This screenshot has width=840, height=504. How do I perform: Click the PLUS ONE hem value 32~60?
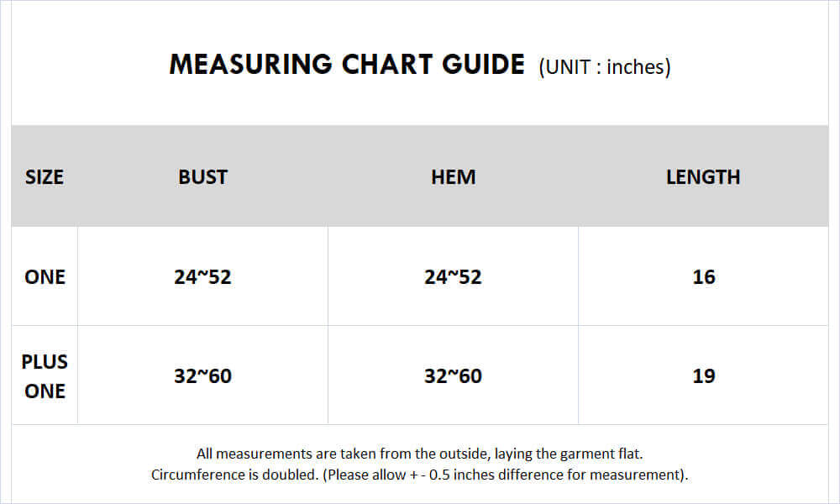453,376
